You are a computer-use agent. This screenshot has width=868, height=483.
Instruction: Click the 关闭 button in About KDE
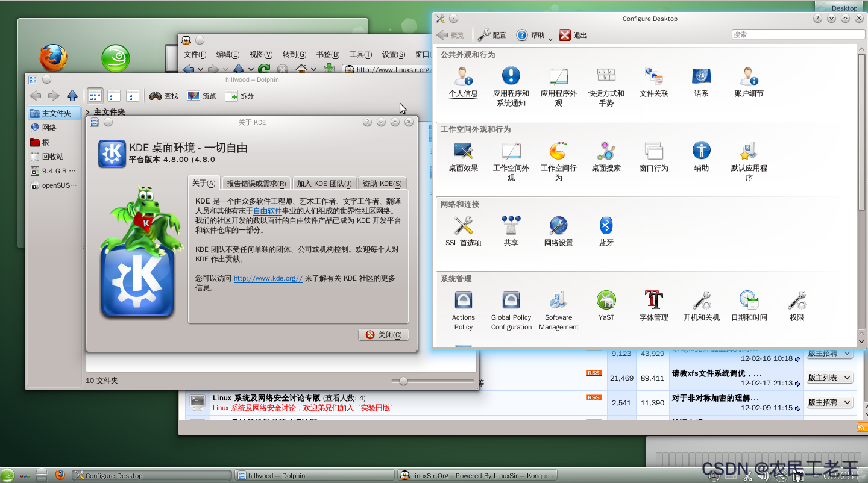point(384,335)
